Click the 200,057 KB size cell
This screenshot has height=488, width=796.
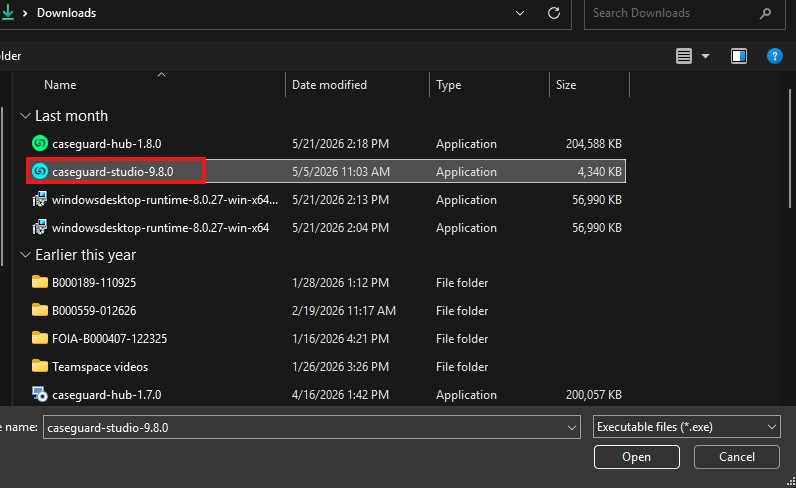593,395
